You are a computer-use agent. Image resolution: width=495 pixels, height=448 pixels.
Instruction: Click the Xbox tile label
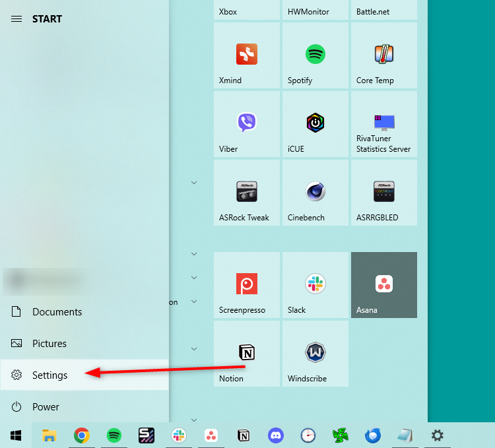click(x=228, y=12)
